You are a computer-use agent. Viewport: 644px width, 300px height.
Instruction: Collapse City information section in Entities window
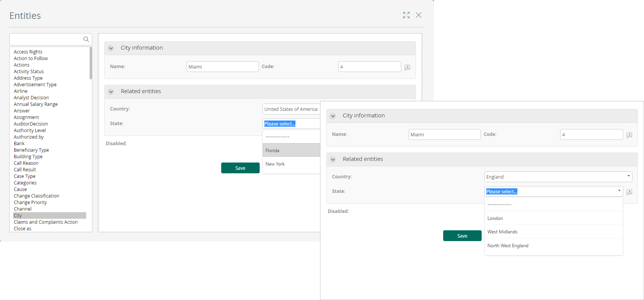111,48
